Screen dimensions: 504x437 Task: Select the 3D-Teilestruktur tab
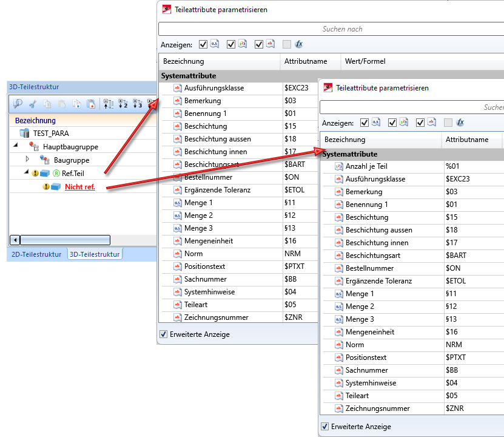(x=94, y=254)
